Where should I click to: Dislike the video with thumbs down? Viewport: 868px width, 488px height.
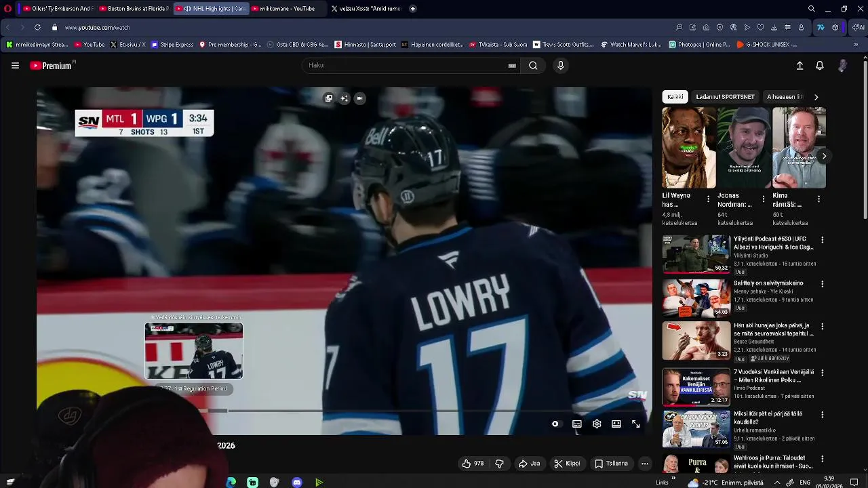click(x=500, y=464)
